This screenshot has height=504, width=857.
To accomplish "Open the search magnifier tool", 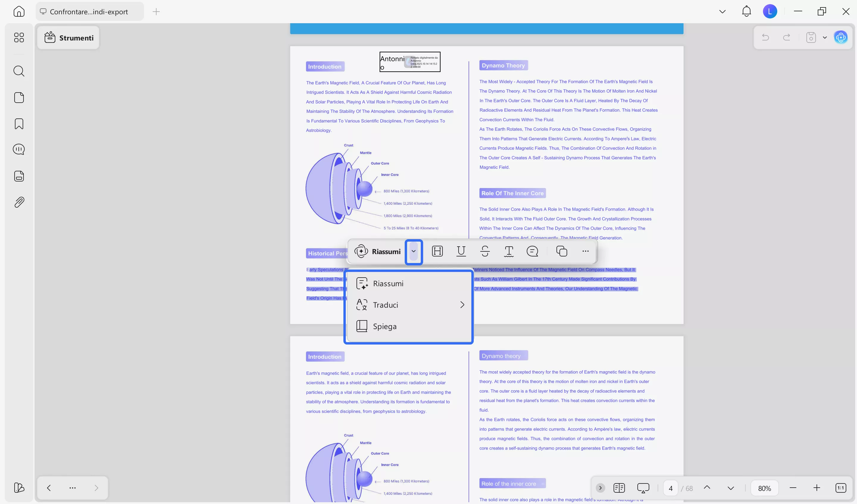I will coord(19,71).
